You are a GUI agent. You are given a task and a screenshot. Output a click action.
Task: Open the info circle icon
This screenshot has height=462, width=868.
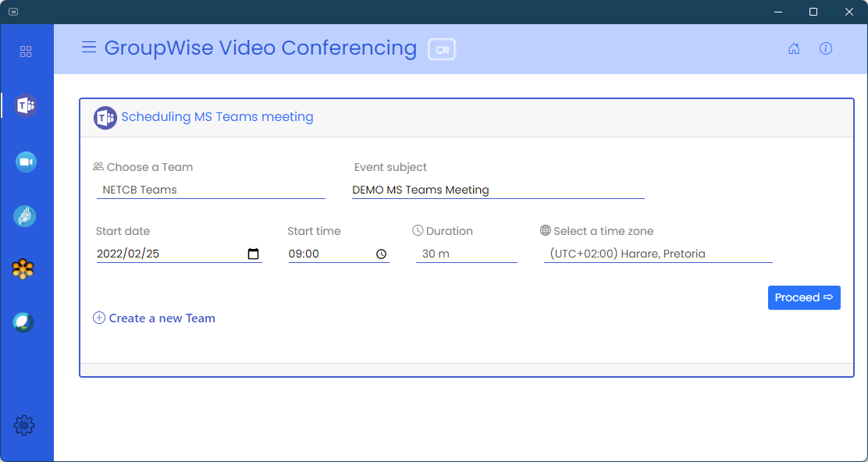(826, 48)
